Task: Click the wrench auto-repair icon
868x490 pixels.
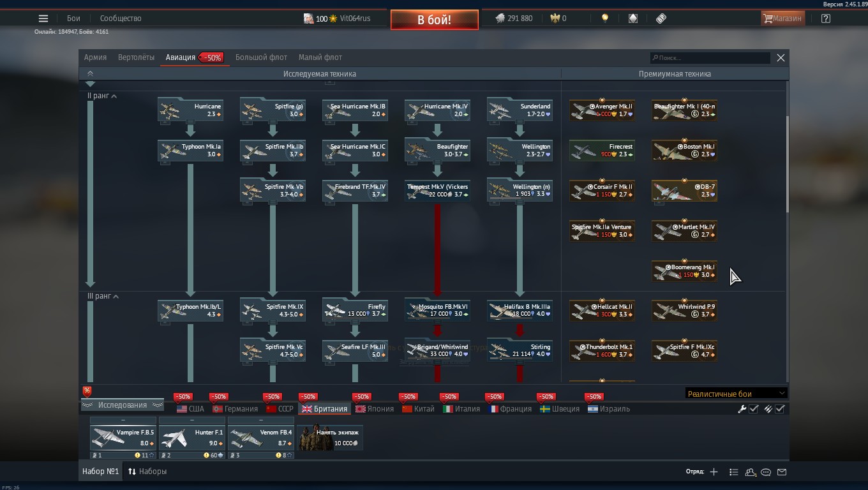Action: click(x=742, y=409)
